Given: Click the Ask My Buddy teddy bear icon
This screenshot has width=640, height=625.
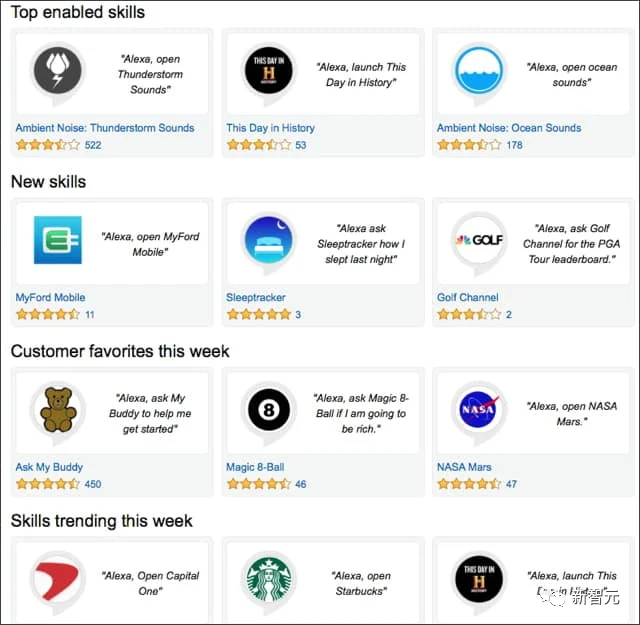Looking at the screenshot, I should [x=58, y=409].
